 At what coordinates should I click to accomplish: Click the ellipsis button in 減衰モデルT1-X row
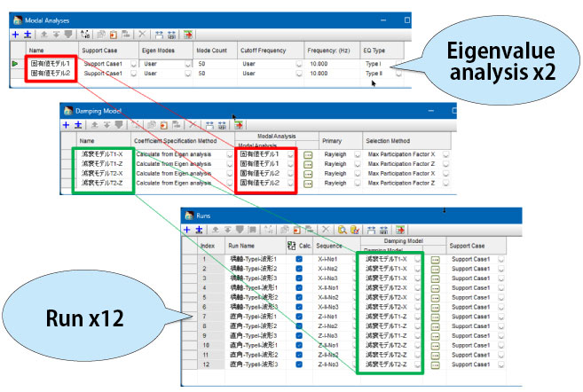[x=308, y=155]
